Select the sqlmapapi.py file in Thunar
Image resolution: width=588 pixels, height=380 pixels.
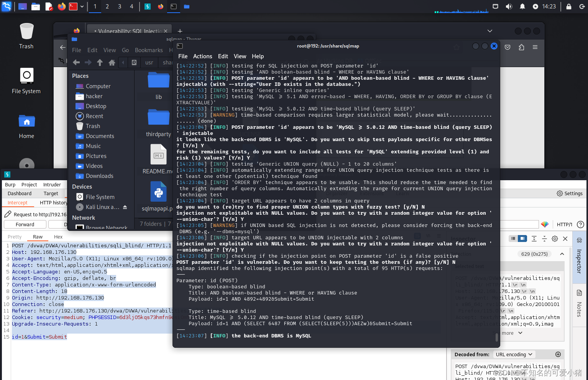[x=158, y=197]
